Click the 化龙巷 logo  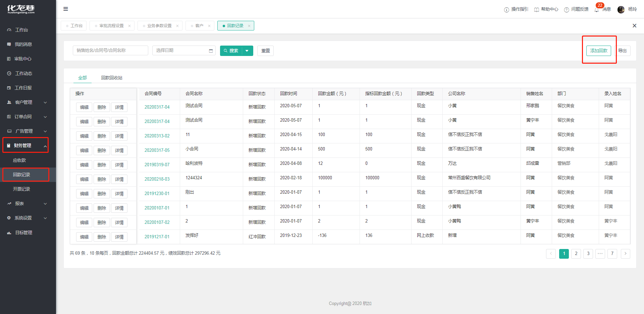(21, 9)
